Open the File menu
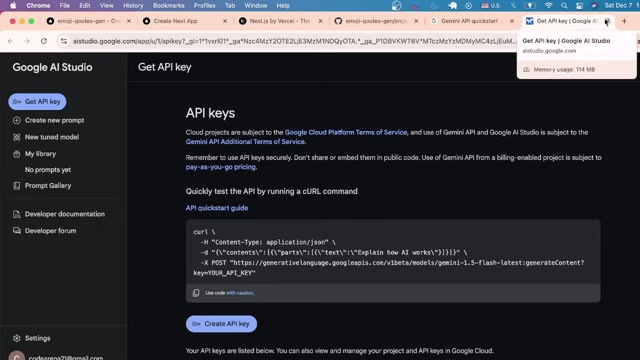The image size is (640, 360). (x=64, y=6)
